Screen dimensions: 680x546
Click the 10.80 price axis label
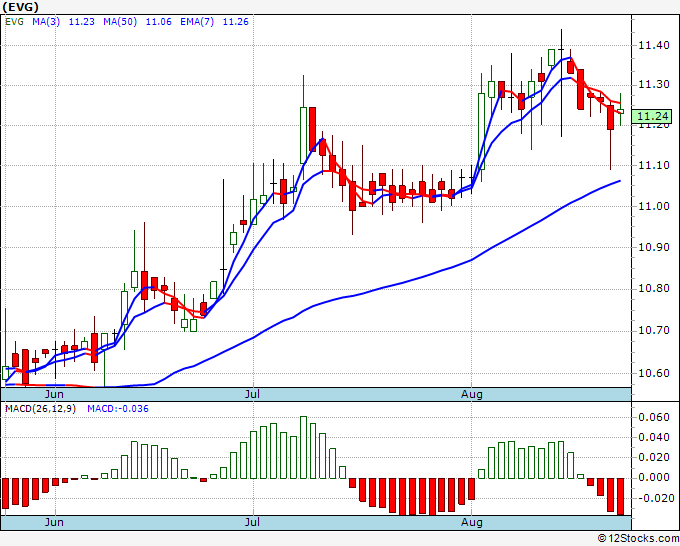tap(653, 289)
